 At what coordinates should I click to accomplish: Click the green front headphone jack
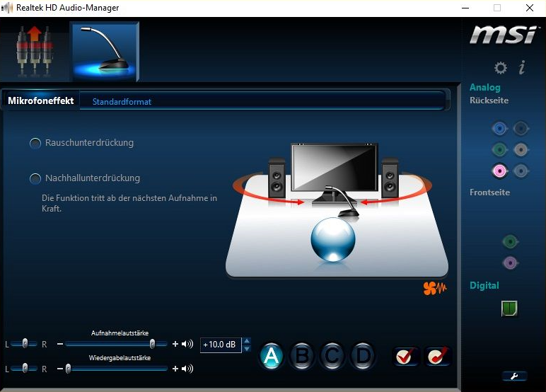(x=510, y=241)
